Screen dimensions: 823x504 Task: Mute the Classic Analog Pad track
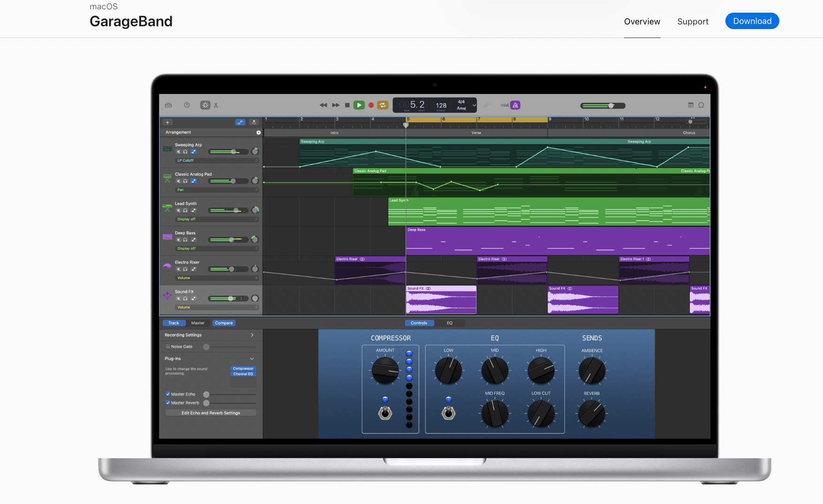click(178, 181)
